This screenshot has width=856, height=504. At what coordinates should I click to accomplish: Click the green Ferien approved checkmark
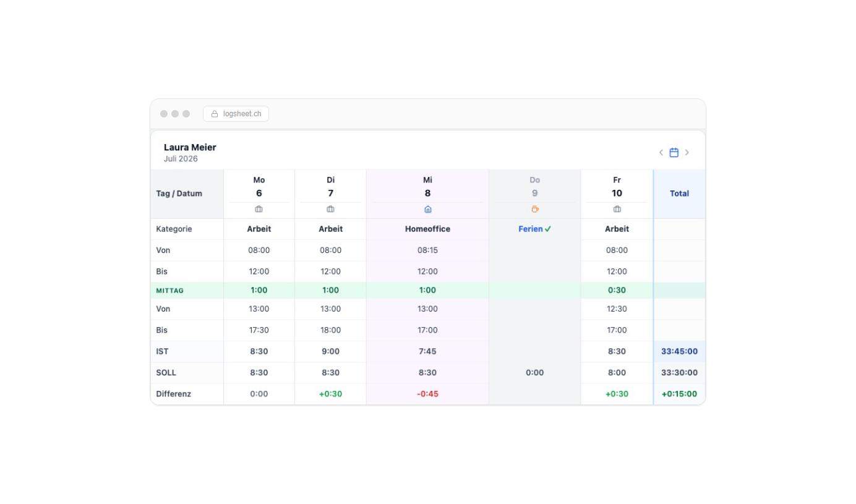(x=548, y=229)
